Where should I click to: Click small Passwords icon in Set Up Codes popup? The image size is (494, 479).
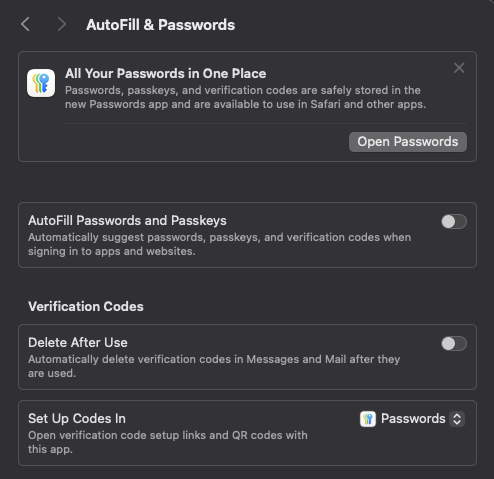(368, 419)
